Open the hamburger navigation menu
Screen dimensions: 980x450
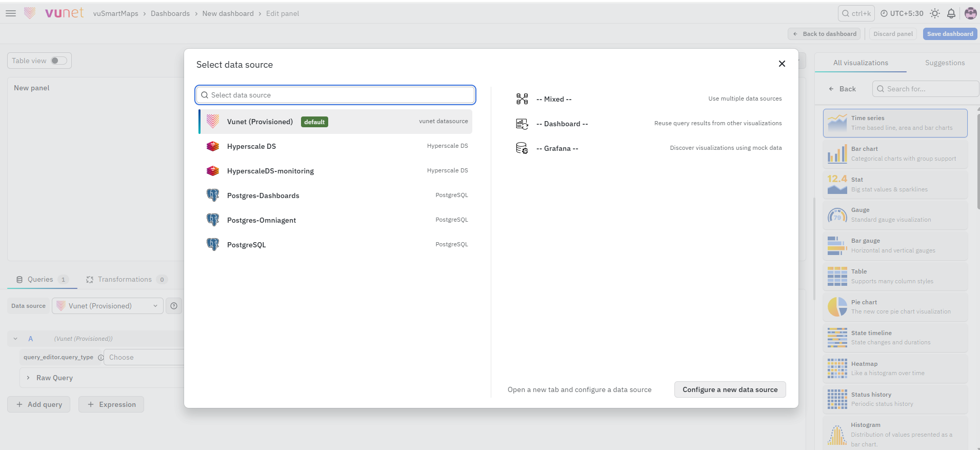click(x=11, y=13)
